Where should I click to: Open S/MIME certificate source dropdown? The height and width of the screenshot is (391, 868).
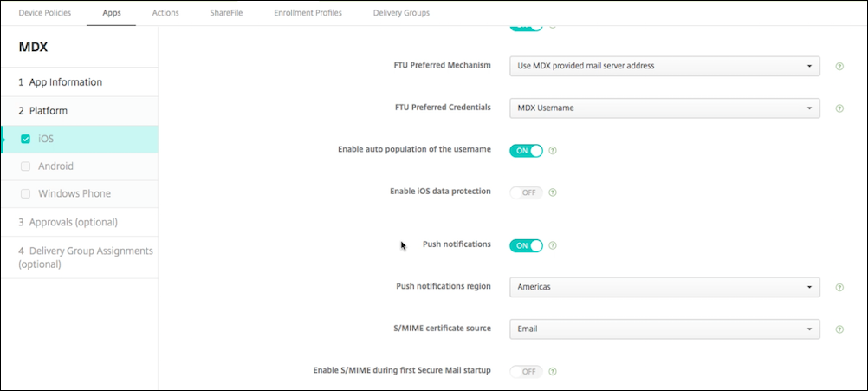[664, 329]
